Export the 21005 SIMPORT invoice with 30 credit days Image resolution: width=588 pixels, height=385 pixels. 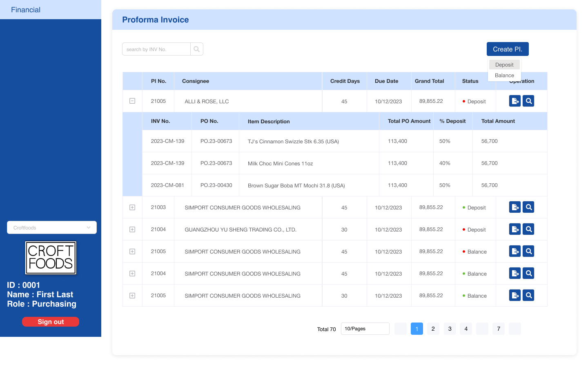coord(515,295)
